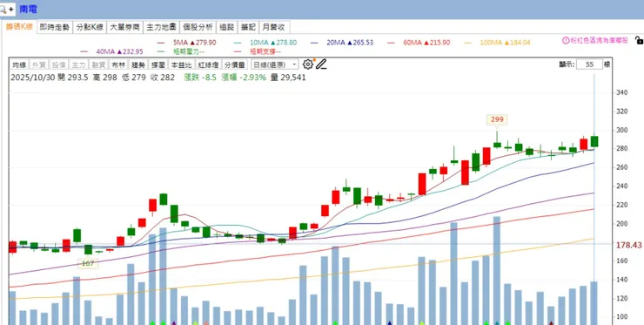Click the 167 low price label
This screenshot has width=644, height=325.
pyautogui.click(x=88, y=263)
